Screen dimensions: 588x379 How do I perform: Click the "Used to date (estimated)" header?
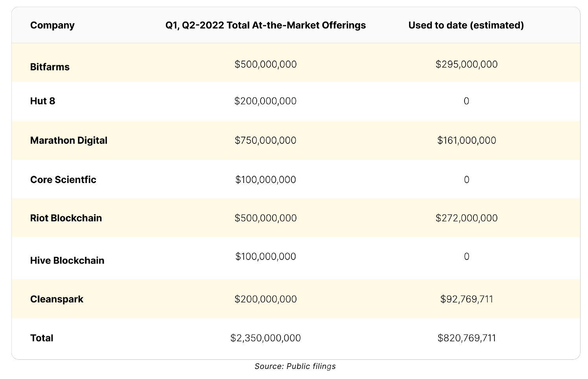(466, 25)
